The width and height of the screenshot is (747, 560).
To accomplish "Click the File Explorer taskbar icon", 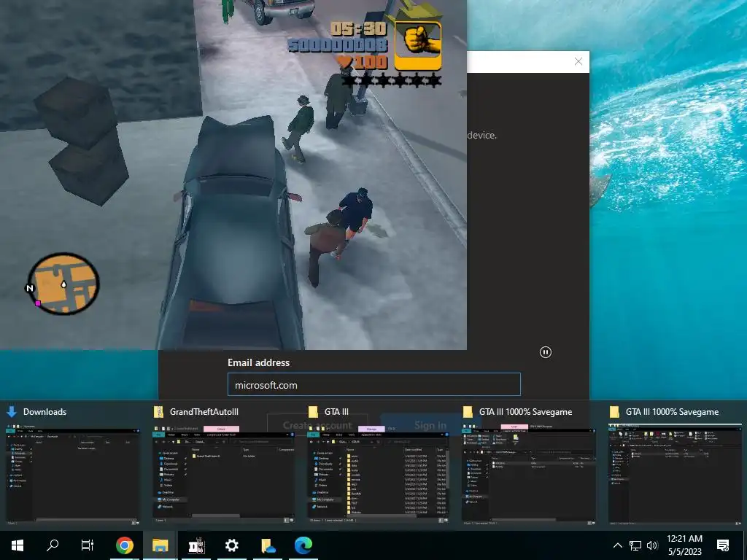I will pyautogui.click(x=160, y=545).
